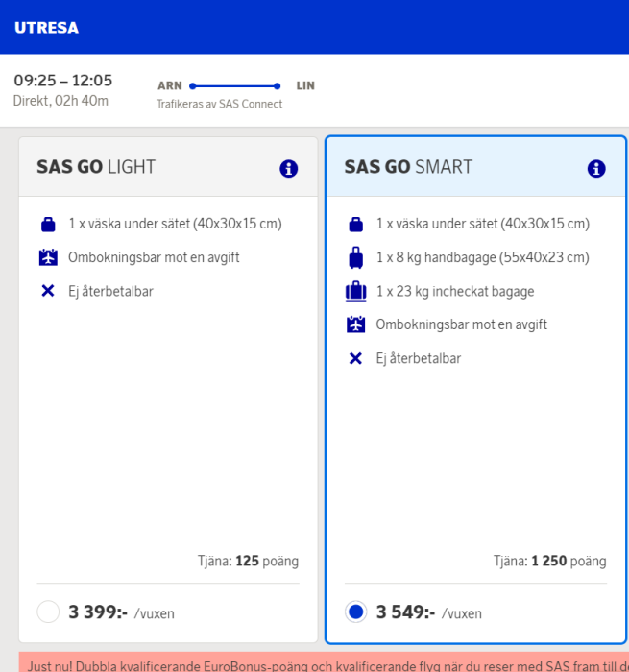Select the 3 399:- fare radio button
This screenshot has width=629, height=672.
pyautogui.click(x=48, y=612)
